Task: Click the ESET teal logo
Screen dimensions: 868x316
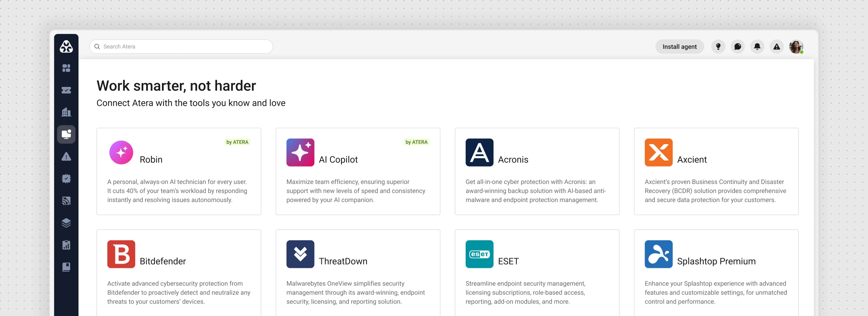Action: tap(480, 254)
